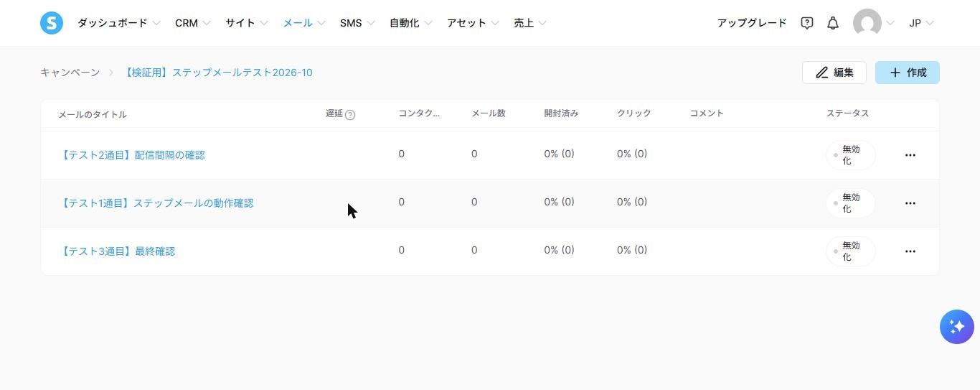980x390 pixels.
Task: Click the 編集 button
Action: 834,73
